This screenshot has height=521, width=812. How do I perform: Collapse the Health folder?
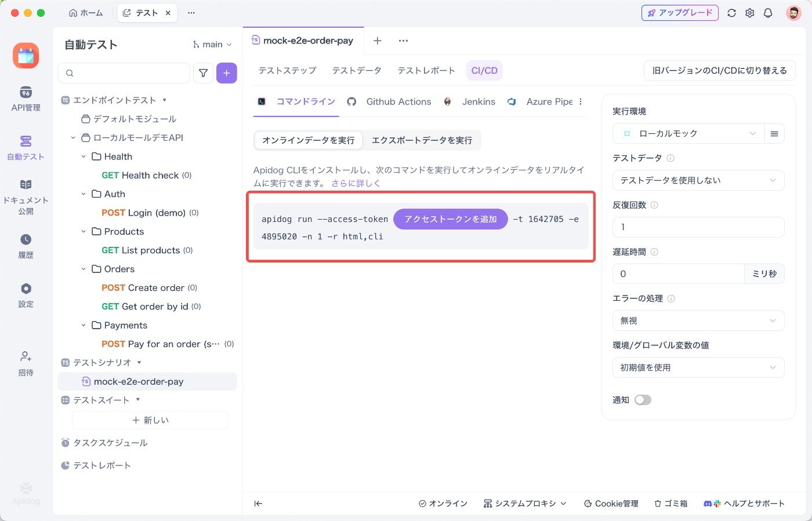pyautogui.click(x=84, y=156)
